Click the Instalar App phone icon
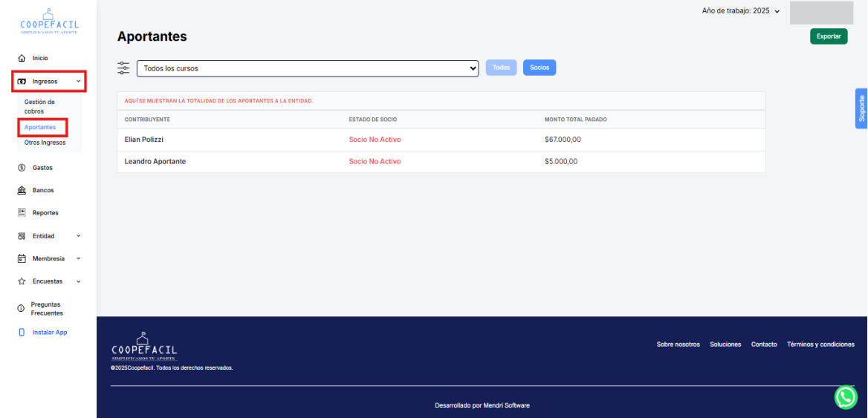The width and height of the screenshot is (868, 418). click(22, 333)
